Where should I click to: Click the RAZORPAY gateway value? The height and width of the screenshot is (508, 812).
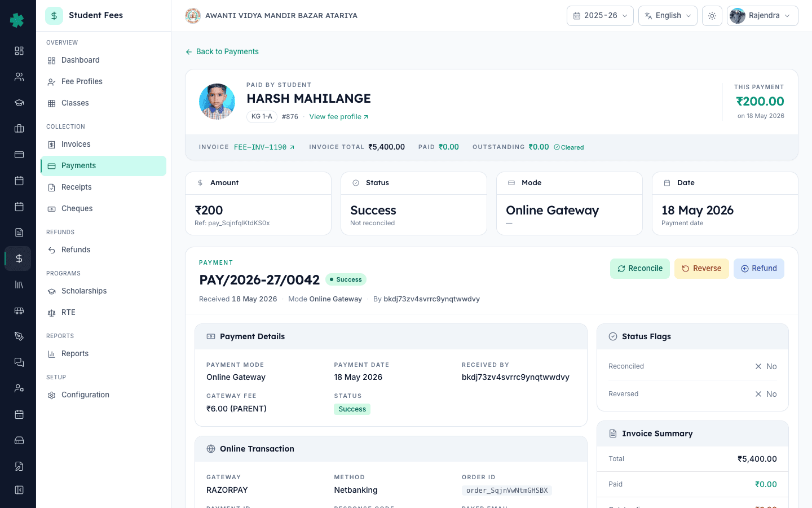227,490
